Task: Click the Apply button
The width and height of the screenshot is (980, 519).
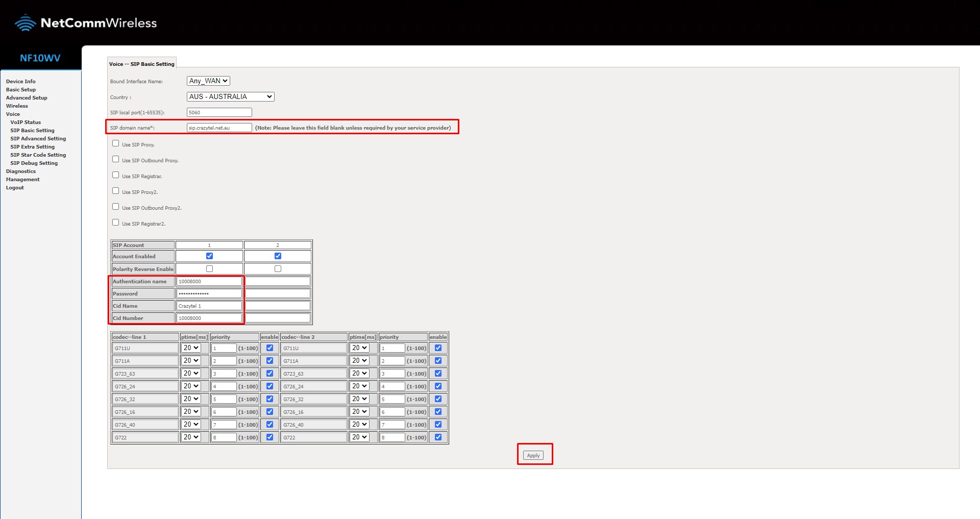Action: tap(533, 455)
